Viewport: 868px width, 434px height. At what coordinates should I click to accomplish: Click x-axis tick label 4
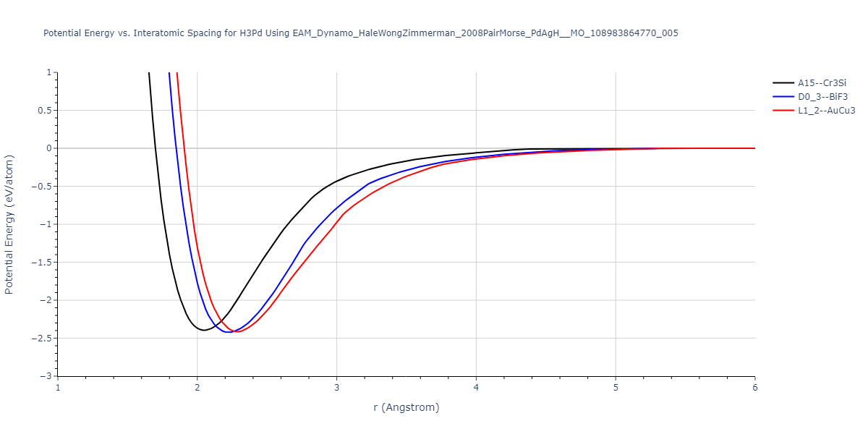coord(476,388)
